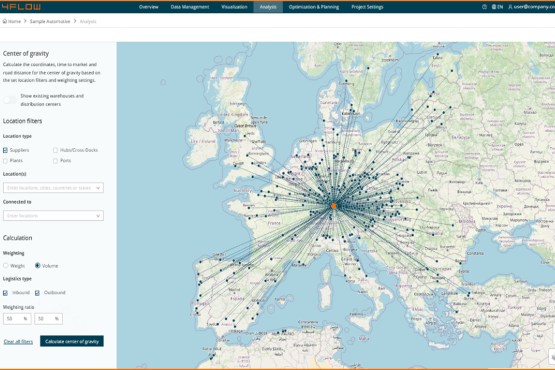Click the Location filters heading

click(22, 121)
